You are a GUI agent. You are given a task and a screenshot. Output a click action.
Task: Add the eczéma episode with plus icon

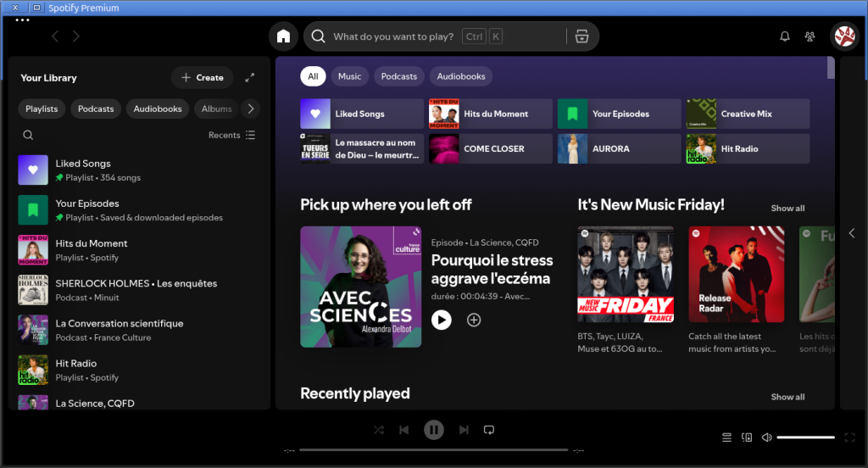(474, 320)
